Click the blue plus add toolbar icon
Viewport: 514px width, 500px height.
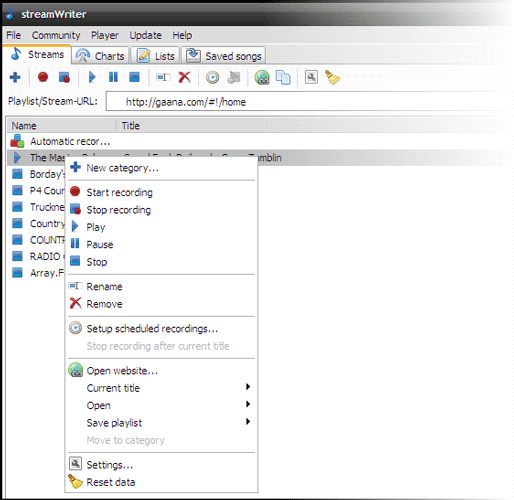pyautogui.click(x=15, y=77)
